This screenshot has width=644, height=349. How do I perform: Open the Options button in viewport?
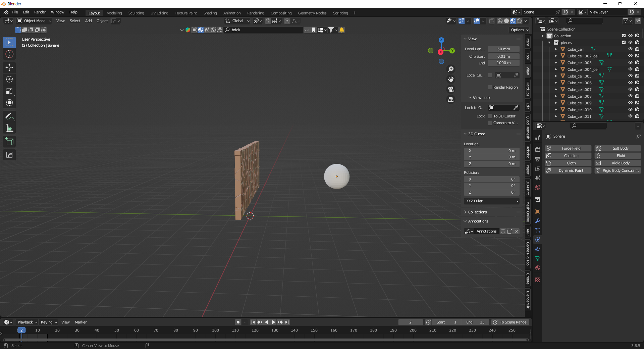click(520, 30)
